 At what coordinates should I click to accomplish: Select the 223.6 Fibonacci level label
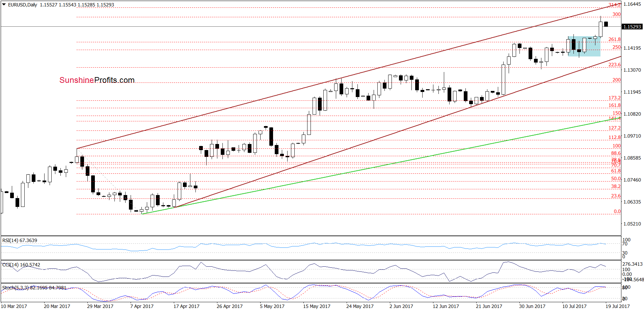(614, 65)
